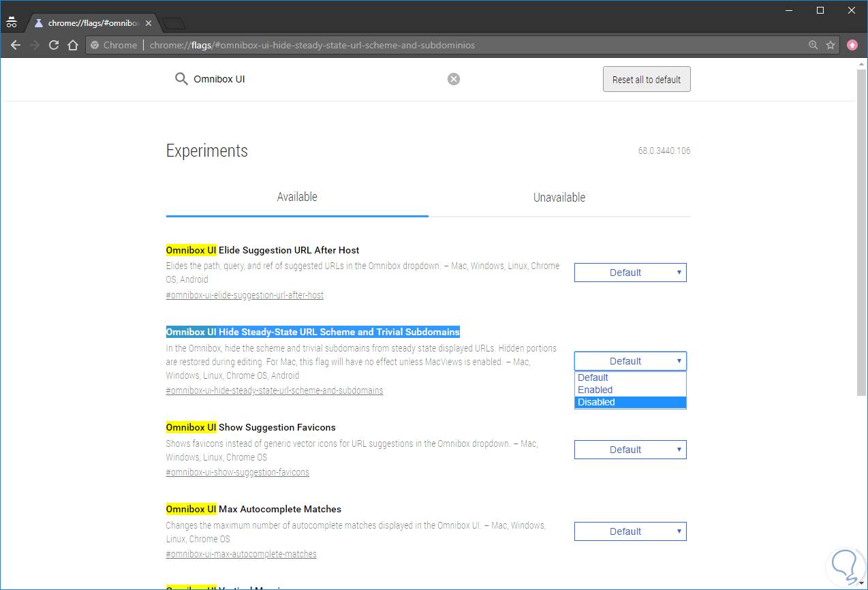Image resolution: width=868 pixels, height=590 pixels.
Task: Open the #omnibox-ui-show-suggestion-favicons link
Action: 237,472
